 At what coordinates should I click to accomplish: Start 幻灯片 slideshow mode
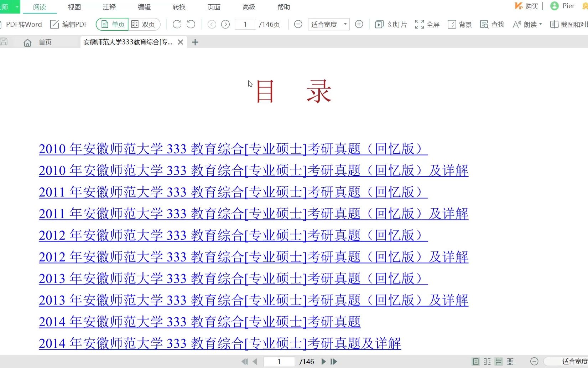click(x=391, y=24)
